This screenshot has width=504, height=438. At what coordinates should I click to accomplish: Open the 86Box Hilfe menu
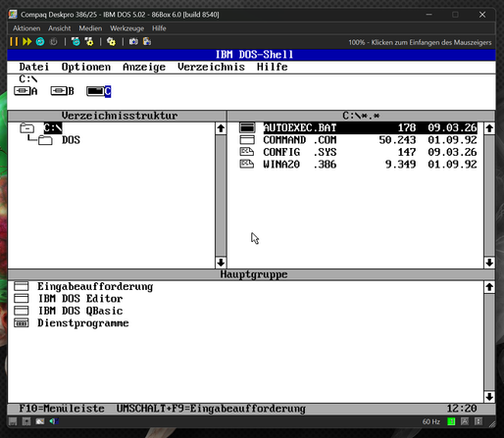tap(159, 28)
